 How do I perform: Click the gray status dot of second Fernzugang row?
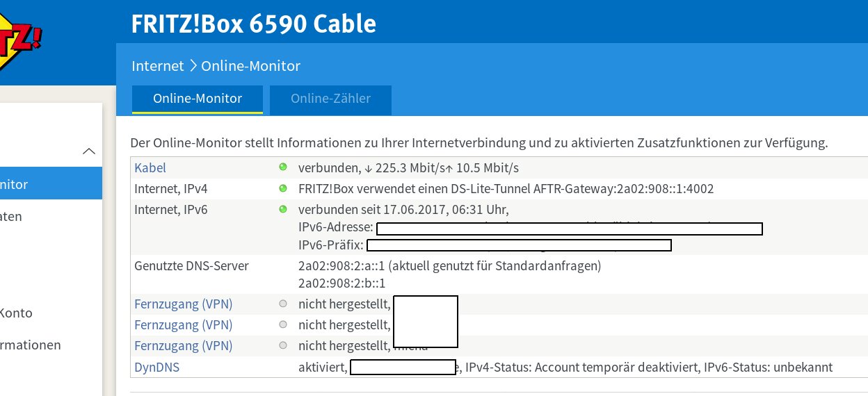click(282, 324)
